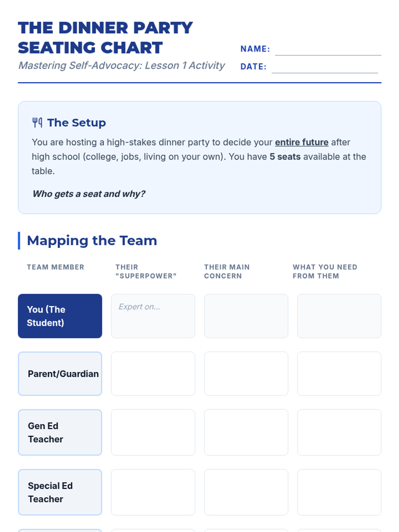The image size is (399, 532).
Task: Click the "You (The Student)" team member card
Action: (x=60, y=316)
